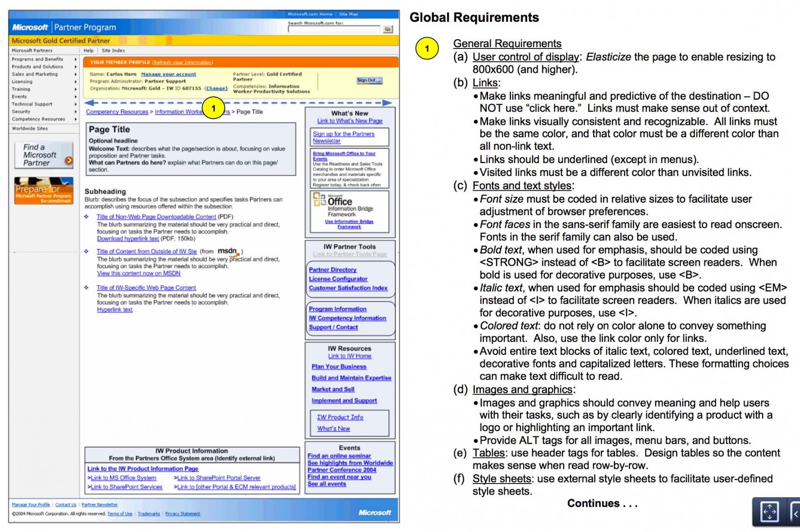Click the Microsoft logo in the footer

375,513
